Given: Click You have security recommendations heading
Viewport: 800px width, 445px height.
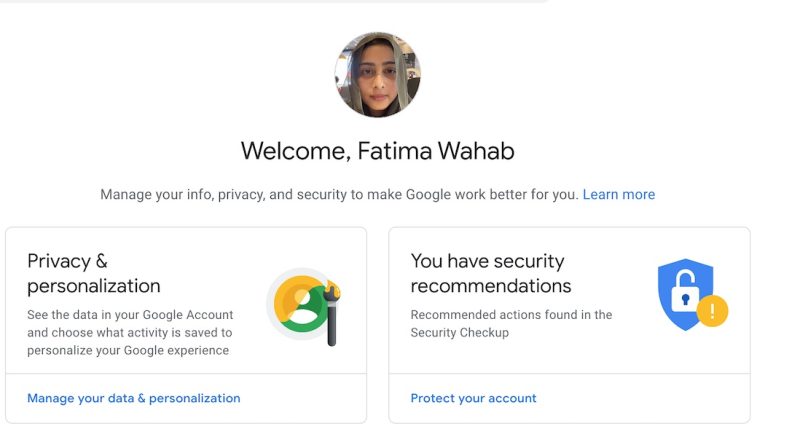Looking at the screenshot, I should click(491, 273).
